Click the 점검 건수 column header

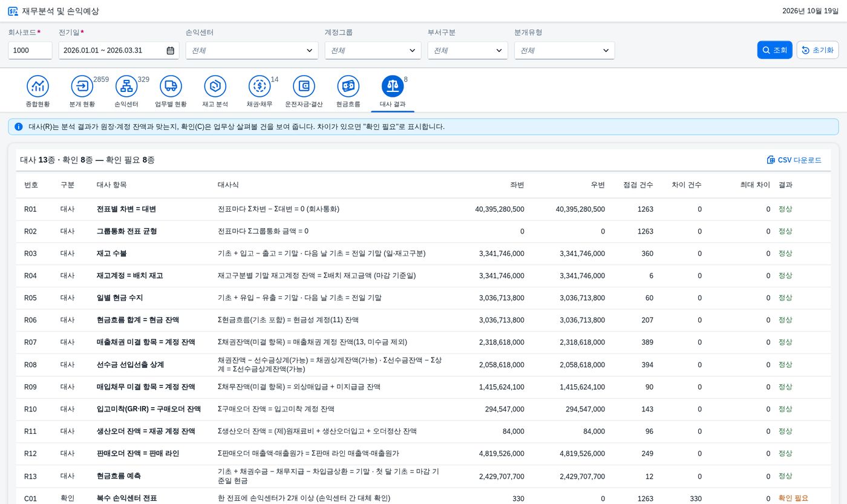coord(638,185)
